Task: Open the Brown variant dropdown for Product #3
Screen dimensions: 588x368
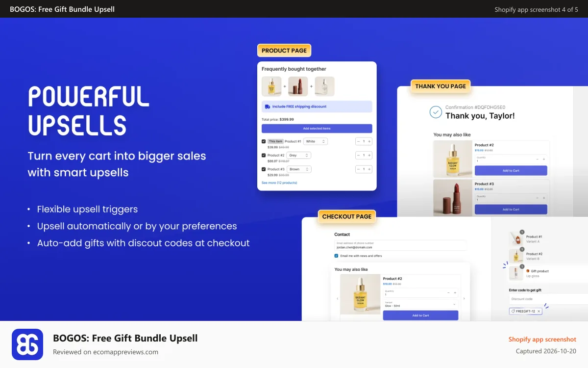Action: point(299,169)
